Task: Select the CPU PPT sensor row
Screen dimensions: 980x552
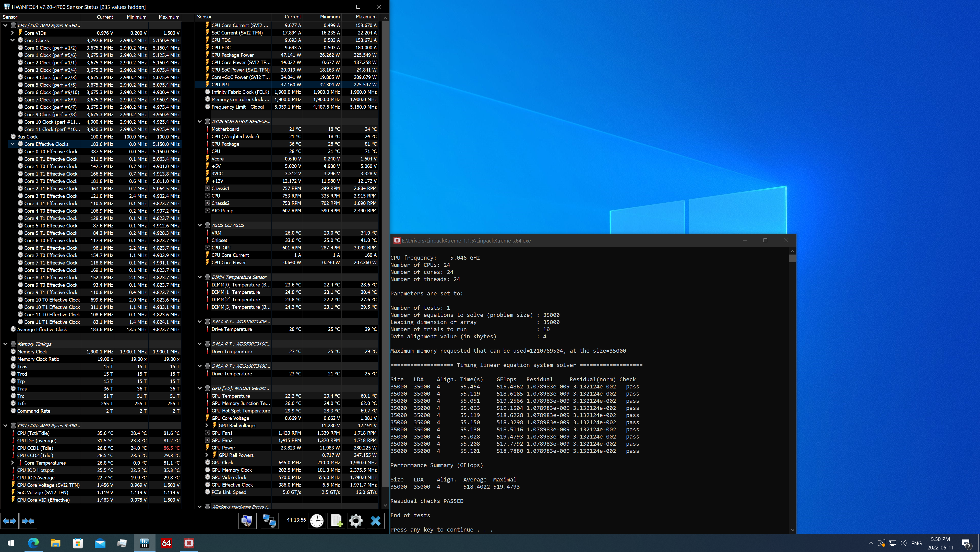Action: point(287,85)
